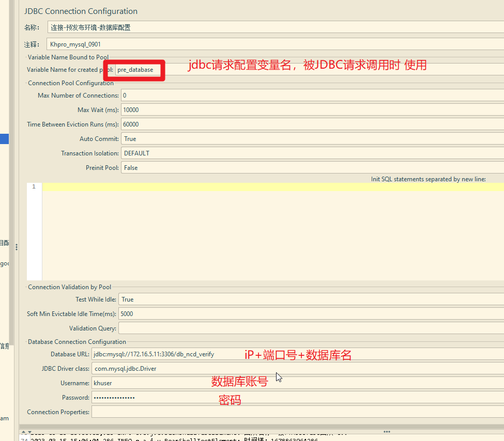Click the Init SQL statements label
This screenshot has width=504, height=441.
pos(428,179)
